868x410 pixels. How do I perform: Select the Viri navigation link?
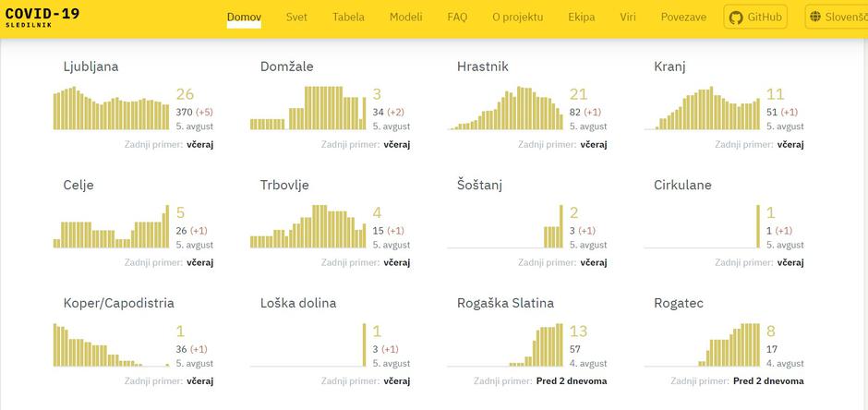pyautogui.click(x=628, y=18)
